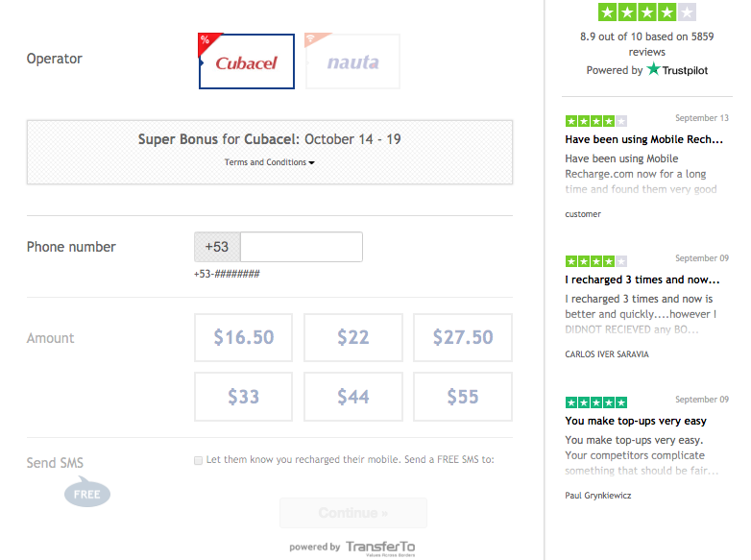Enable the free SMS notification checkbox
The height and width of the screenshot is (560, 751).
[x=198, y=460]
